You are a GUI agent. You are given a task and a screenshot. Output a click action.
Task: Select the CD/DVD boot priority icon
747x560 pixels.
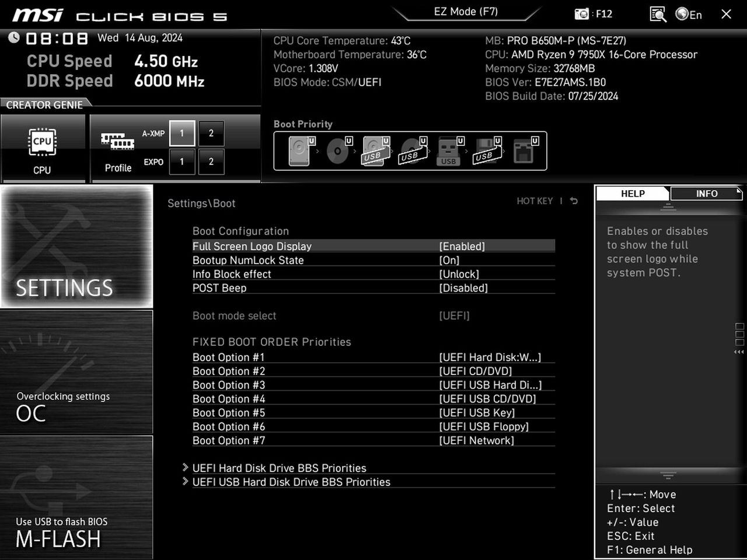tap(338, 150)
